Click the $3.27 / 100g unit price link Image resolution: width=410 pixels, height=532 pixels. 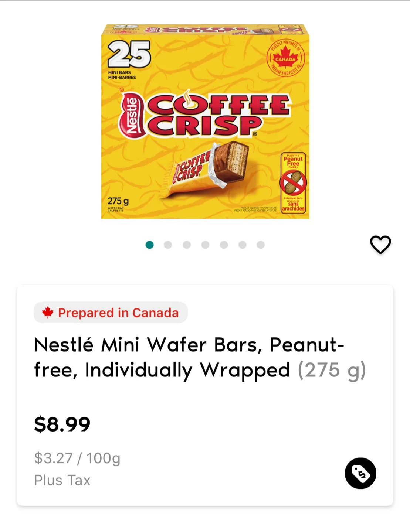77,458
